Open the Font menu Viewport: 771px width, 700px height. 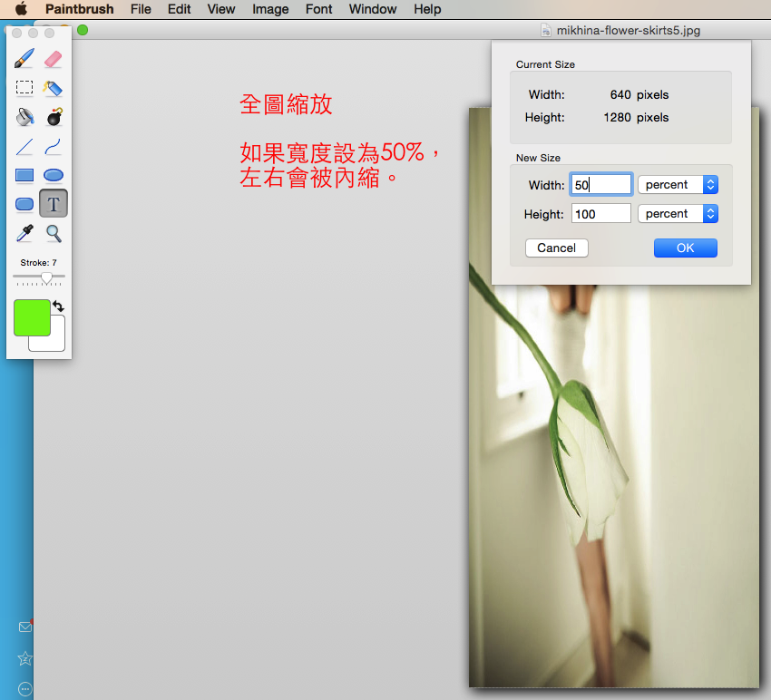point(318,9)
